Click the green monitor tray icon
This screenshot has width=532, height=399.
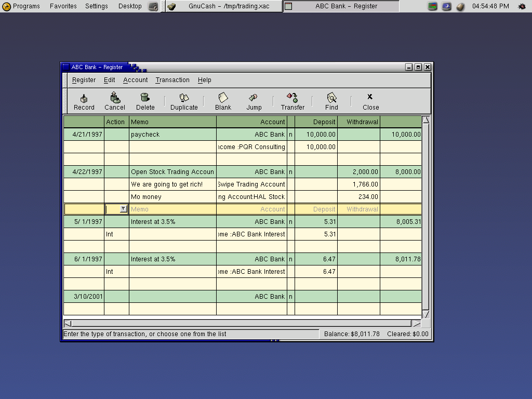pyautogui.click(x=432, y=6)
